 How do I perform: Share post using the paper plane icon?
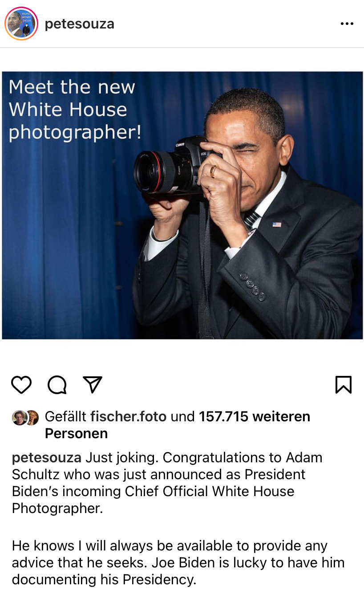pos(93,384)
